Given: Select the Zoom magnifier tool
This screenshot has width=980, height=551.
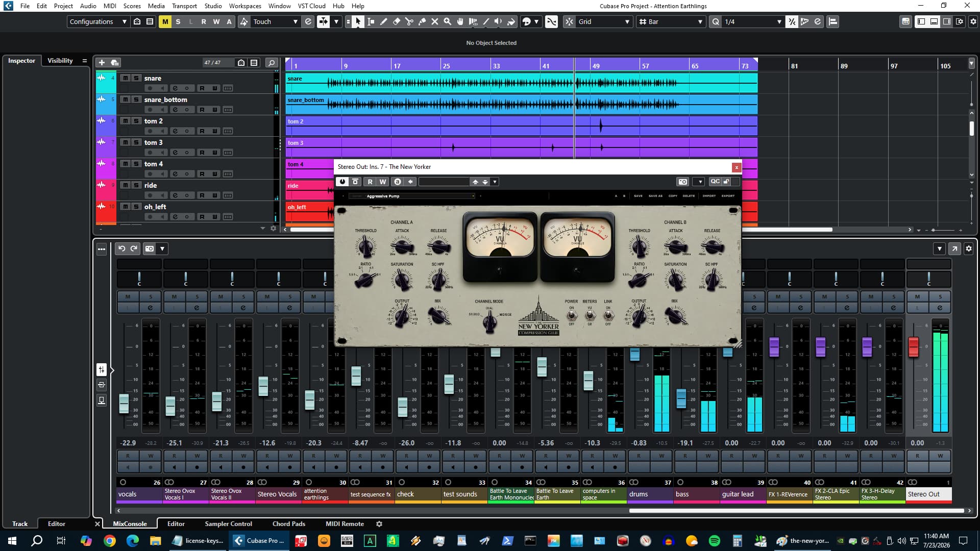Looking at the screenshot, I should 447,21.
